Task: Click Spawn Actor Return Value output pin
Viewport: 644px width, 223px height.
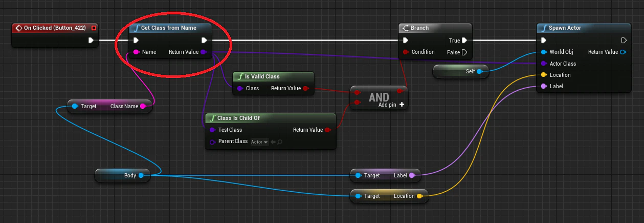Action: click(x=623, y=52)
